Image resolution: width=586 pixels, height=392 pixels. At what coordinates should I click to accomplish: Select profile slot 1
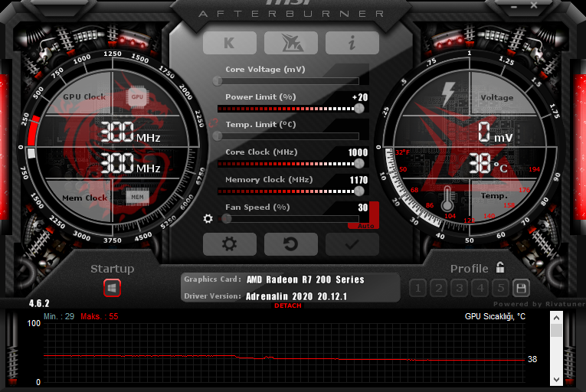(x=417, y=288)
